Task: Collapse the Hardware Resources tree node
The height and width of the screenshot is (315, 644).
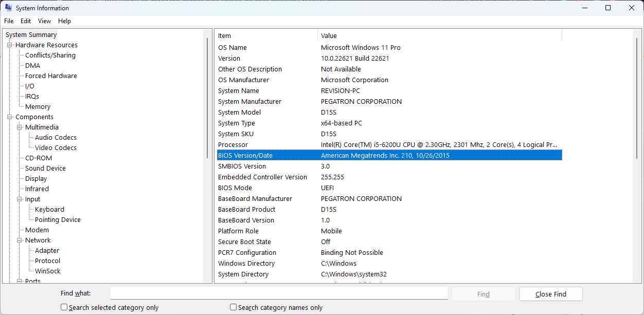Action: 10,45
